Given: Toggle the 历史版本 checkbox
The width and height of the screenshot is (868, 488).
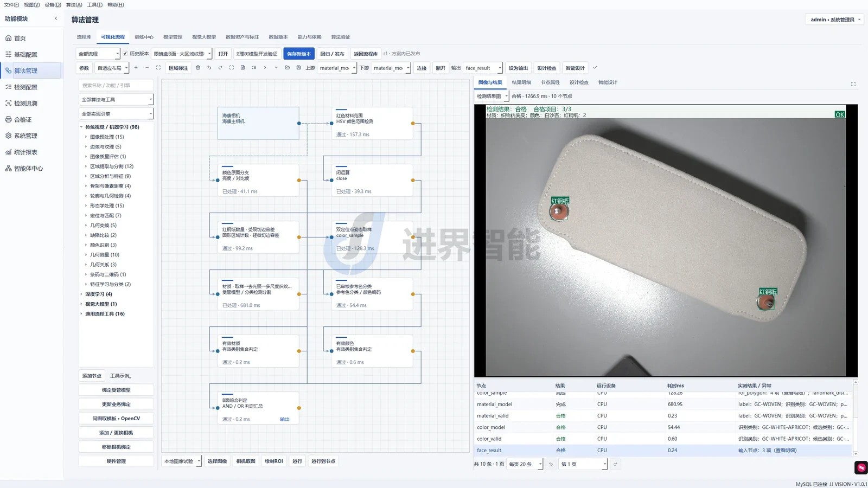Looking at the screenshot, I should (125, 54).
